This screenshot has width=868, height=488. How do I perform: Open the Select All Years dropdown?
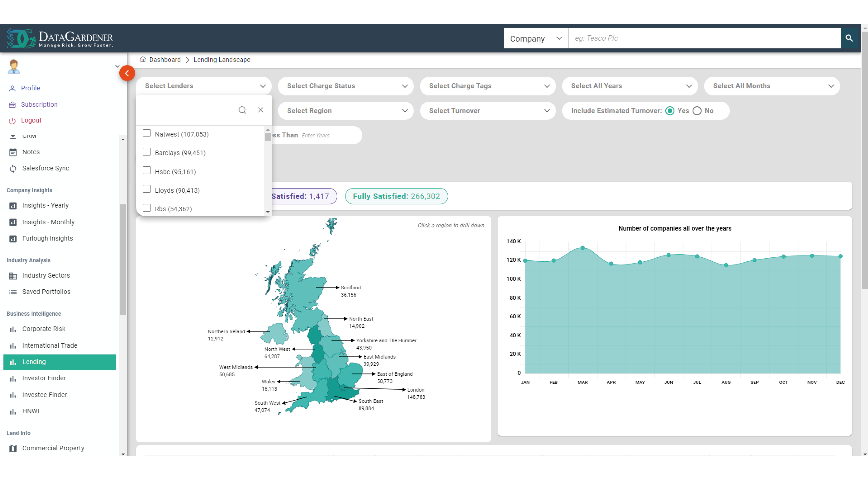pyautogui.click(x=629, y=86)
